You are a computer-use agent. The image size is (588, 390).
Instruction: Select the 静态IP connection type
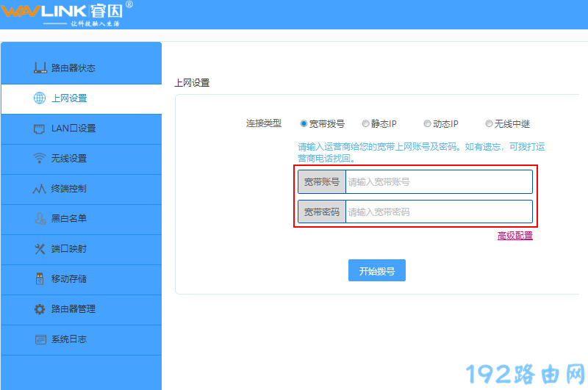coord(365,124)
